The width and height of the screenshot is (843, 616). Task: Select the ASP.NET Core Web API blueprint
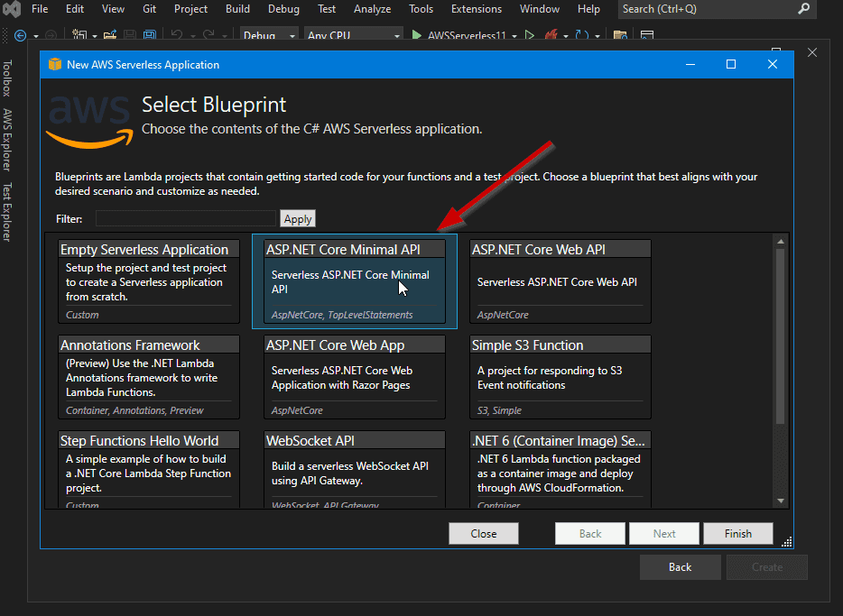560,280
